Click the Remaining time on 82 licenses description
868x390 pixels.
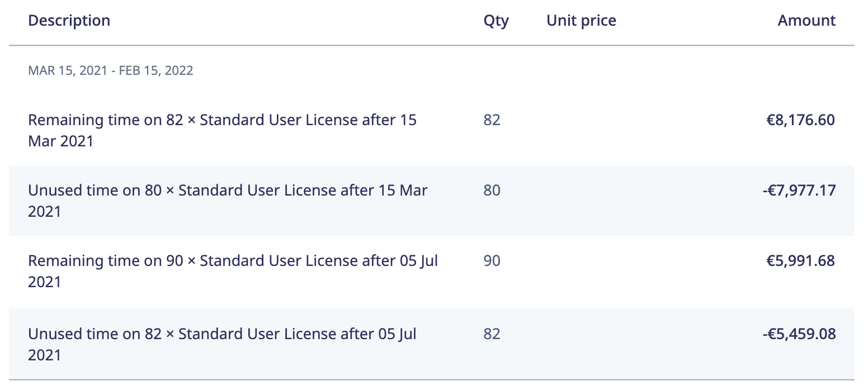(222, 130)
